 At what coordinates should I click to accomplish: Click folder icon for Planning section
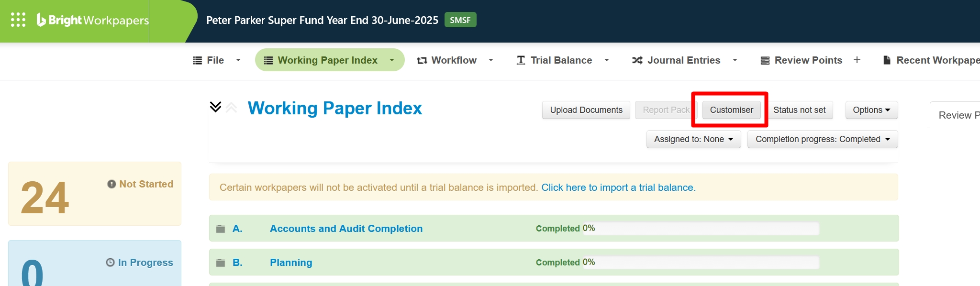(221, 263)
